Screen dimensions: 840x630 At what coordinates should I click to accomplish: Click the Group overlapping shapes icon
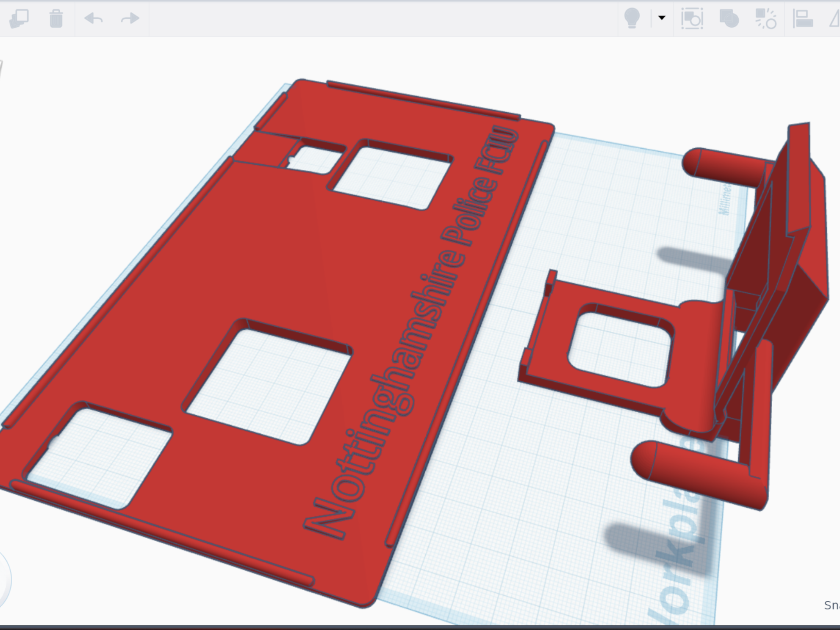point(729,19)
